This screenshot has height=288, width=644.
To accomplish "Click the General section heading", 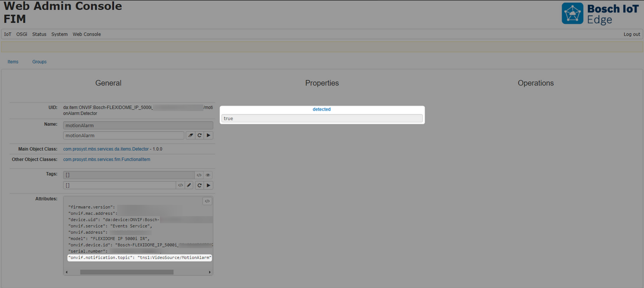I will pos(108,83).
